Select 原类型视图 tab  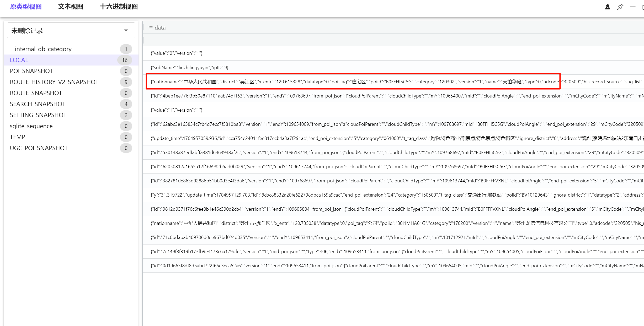pos(26,7)
